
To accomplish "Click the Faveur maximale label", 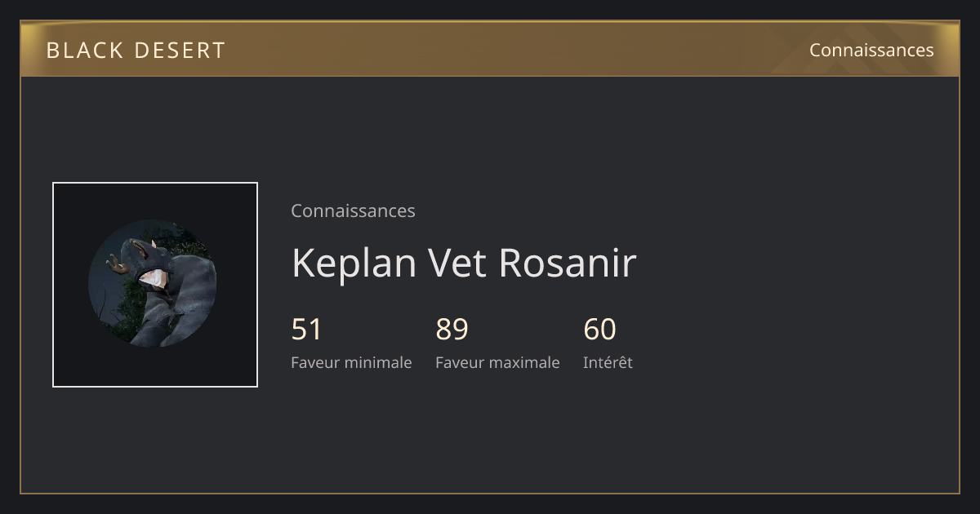I will click(497, 362).
